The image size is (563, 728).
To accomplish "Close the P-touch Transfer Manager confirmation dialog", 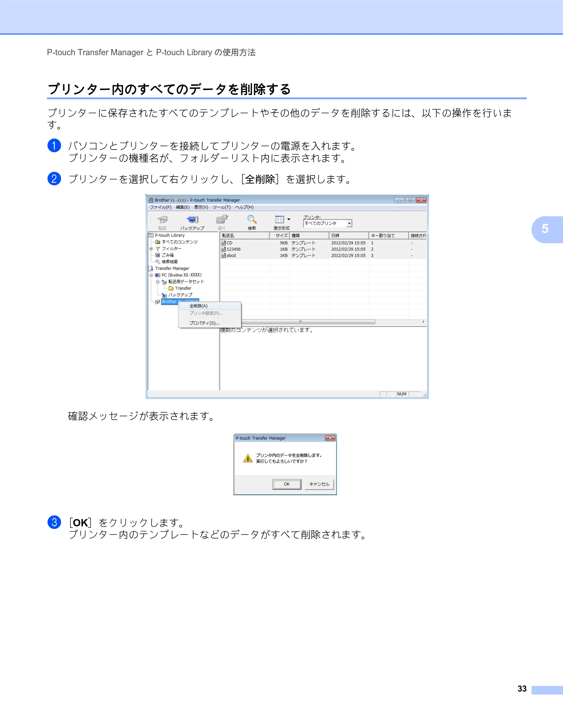I will tap(330, 438).
